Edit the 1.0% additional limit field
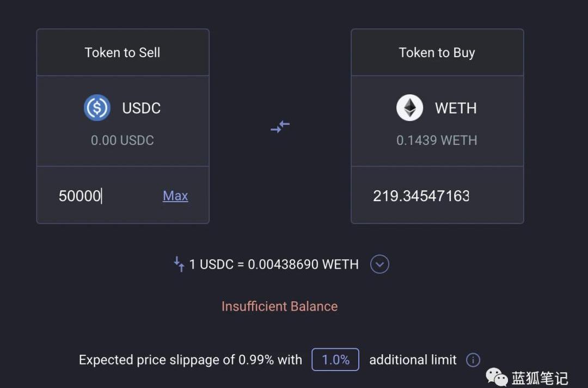This screenshot has width=588, height=388. click(335, 360)
